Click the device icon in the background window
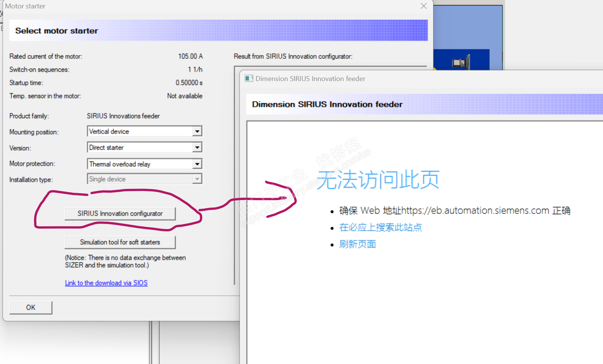Viewport: 603px width, 364px height. (460, 62)
